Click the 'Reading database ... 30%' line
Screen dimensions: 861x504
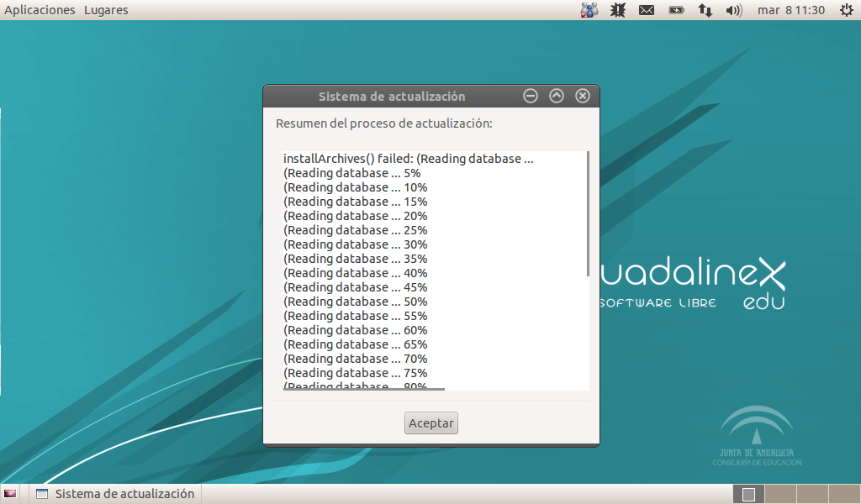(356, 244)
